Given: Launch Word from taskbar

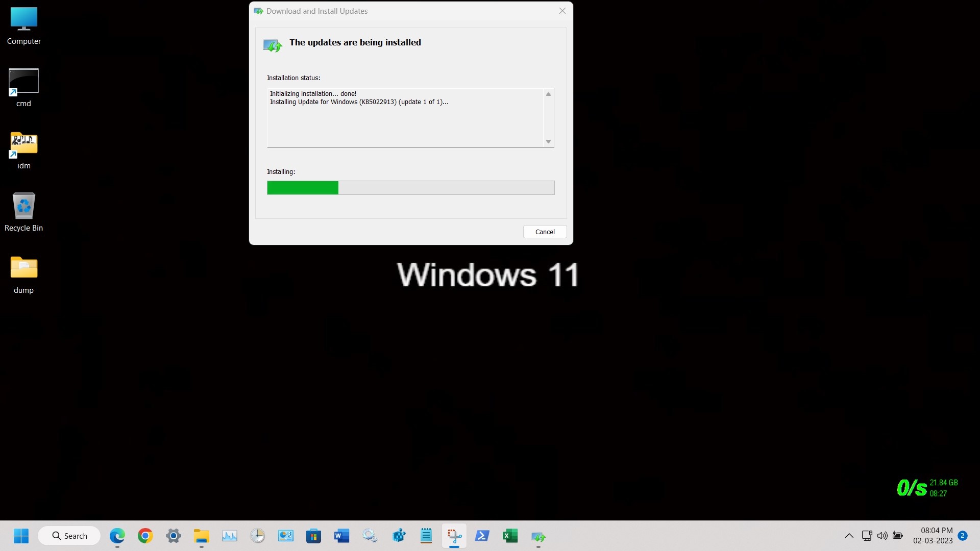Looking at the screenshot, I should click(x=341, y=536).
